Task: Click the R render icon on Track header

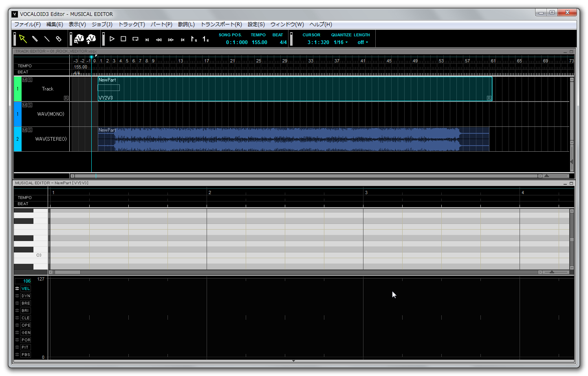Action: (66, 98)
